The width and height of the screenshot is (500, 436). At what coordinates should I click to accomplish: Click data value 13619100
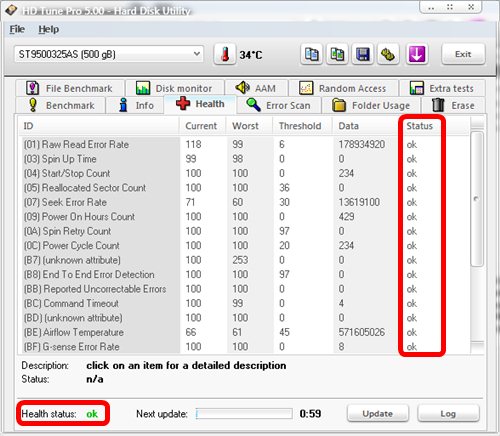click(x=359, y=202)
